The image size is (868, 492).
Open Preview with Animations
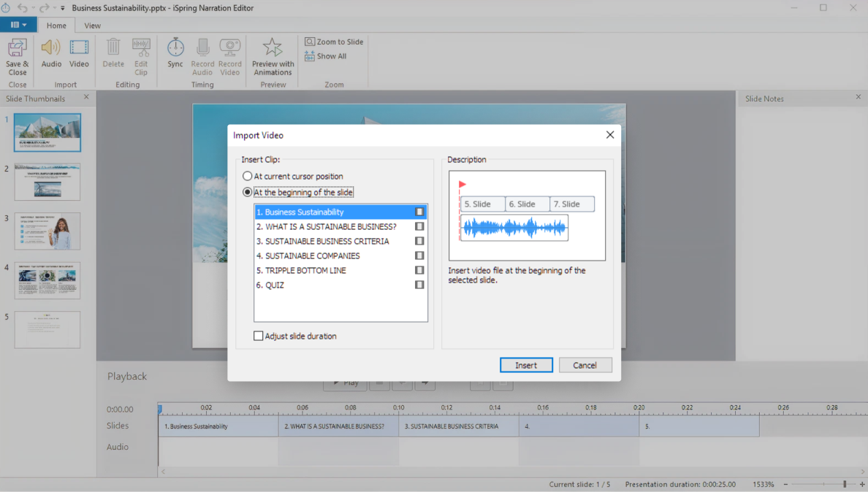click(273, 53)
